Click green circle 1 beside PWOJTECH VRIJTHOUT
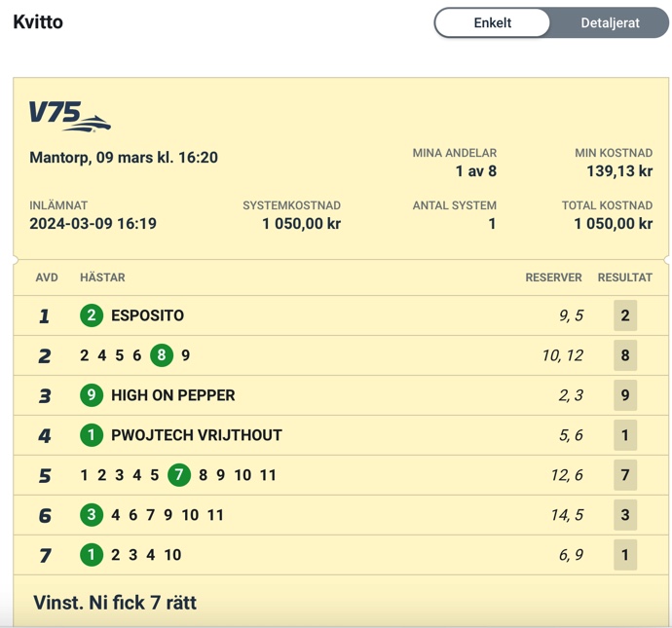 pyautogui.click(x=92, y=435)
